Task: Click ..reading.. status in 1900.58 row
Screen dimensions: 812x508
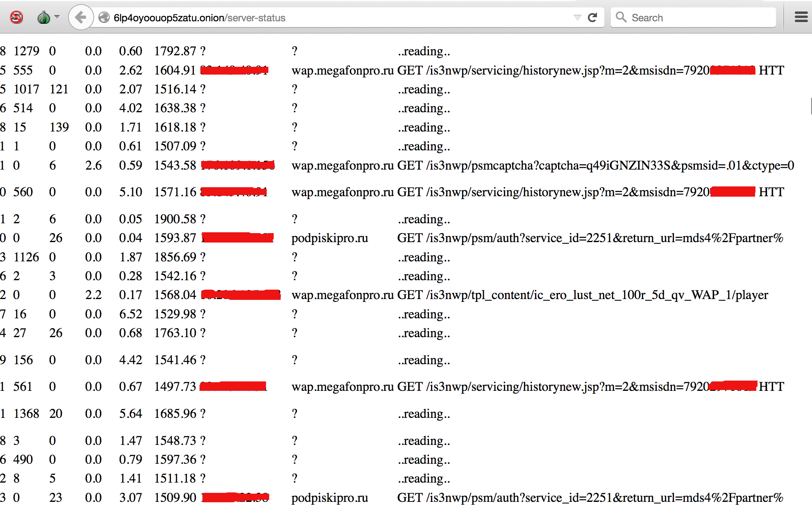Action: (424, 219)
